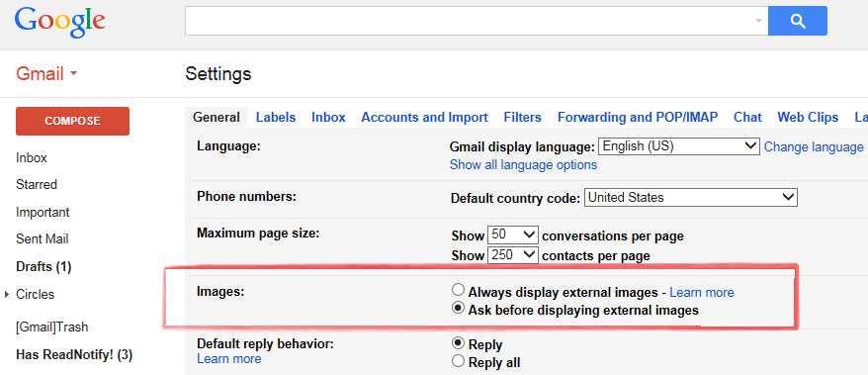Open the Important folder
The width and height of the screenshot is (868, 375).
[x=43, y=212]
